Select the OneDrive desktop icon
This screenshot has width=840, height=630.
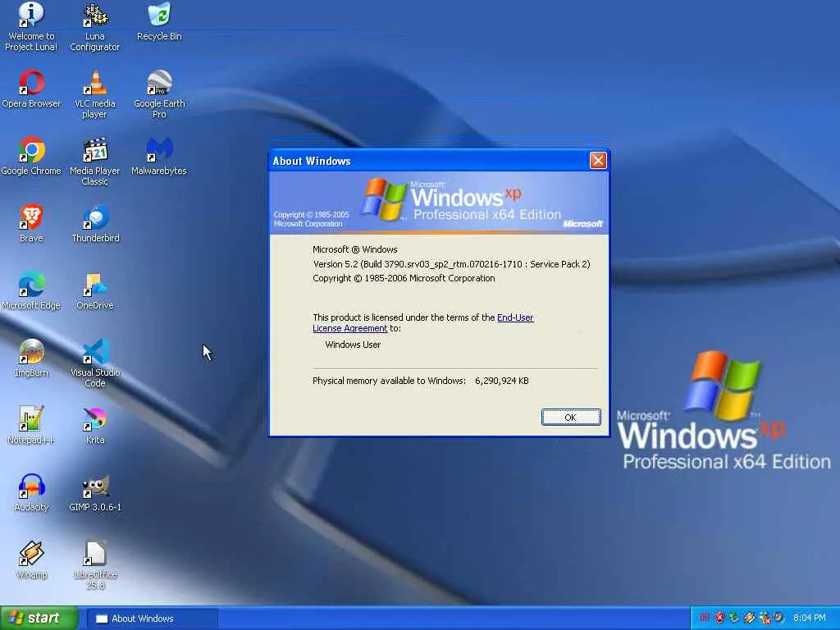[95, 291]
